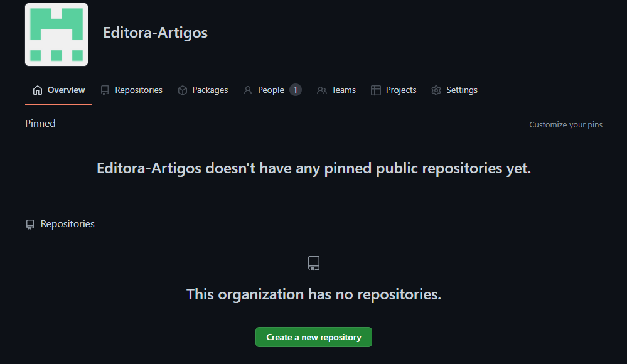Open the Teams tab
The width and height of the screenshot is (627, 364).
336,90
